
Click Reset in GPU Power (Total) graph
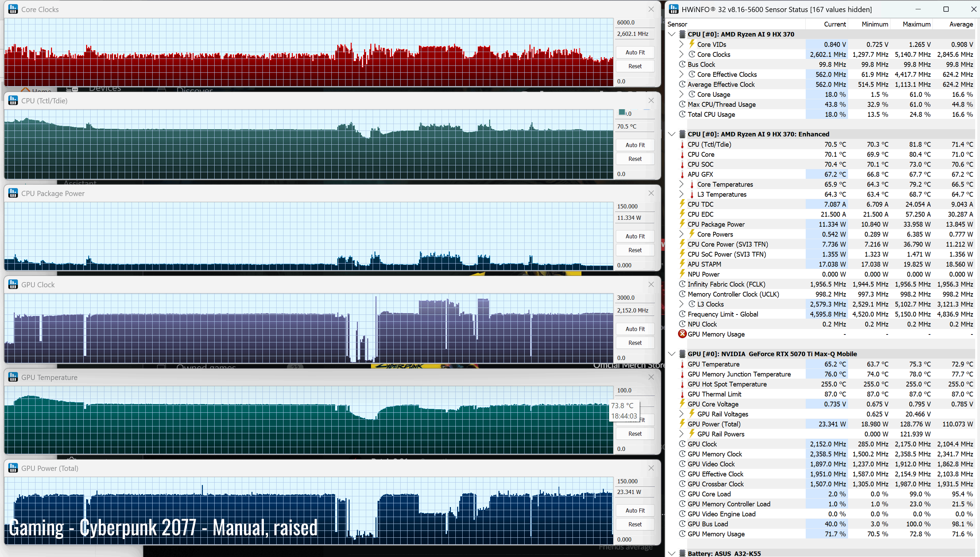click(635, 525)
